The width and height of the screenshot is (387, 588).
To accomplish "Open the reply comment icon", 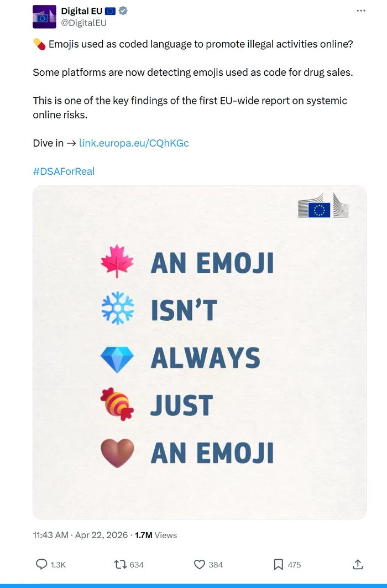I will click(42, 564).
